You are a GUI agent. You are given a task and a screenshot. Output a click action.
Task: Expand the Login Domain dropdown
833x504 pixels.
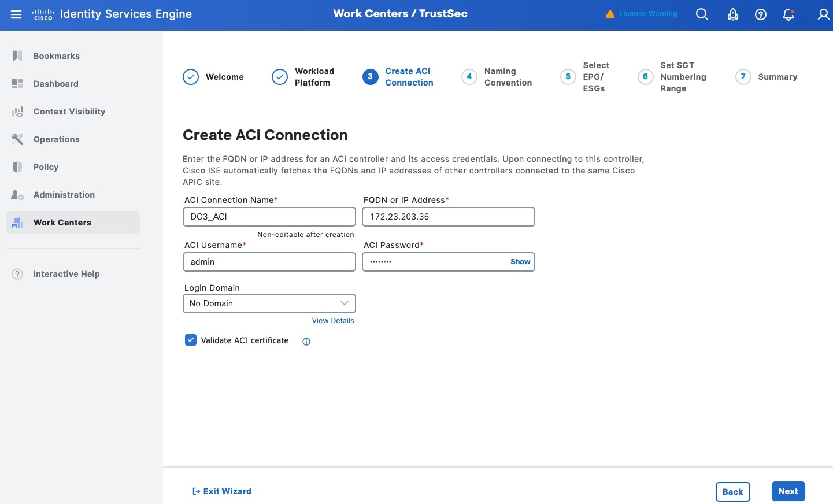269,303
